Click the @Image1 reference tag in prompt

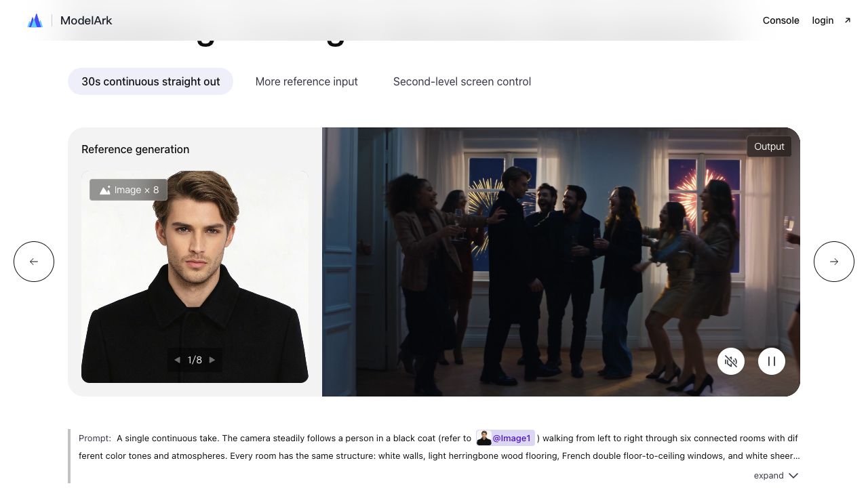pyautogui.click(x=505, y=438)
